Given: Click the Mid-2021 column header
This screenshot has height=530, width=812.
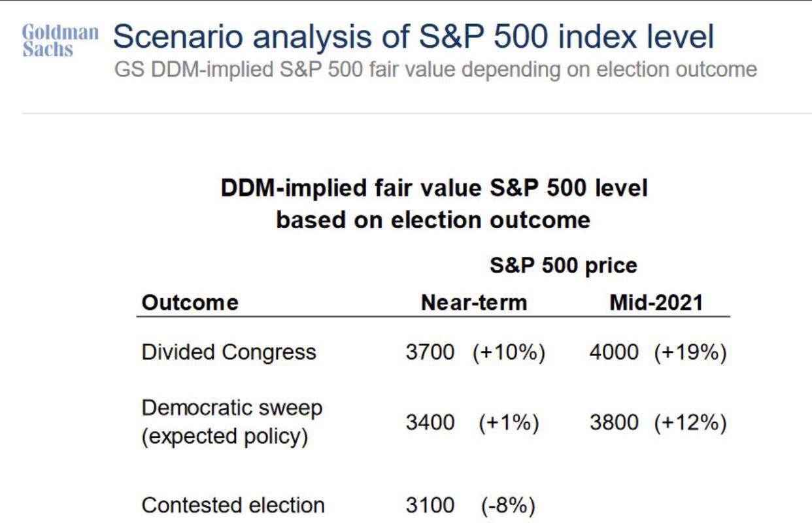Looking at the screenshot, I should click(x=655, y=303).
